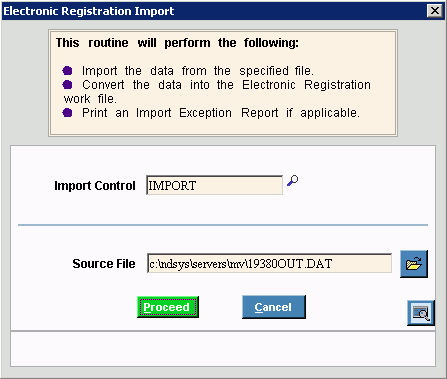The image size is (447, 379).
Task: Open the print preview icon beside Cancel
Action: pyautogui.click(x=421, y=313)
